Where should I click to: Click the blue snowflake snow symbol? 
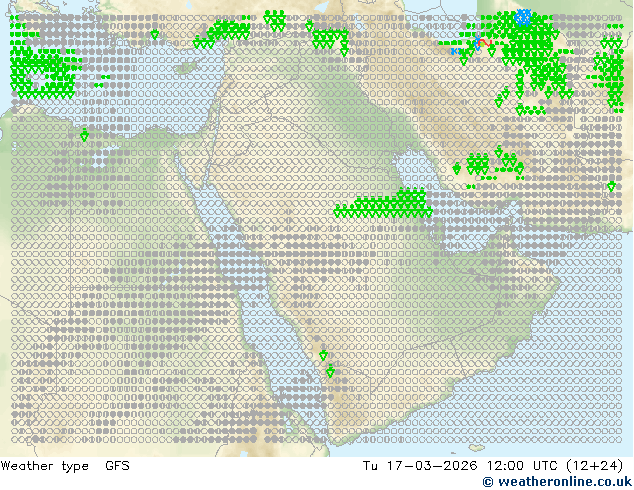(x=523, y=18)
